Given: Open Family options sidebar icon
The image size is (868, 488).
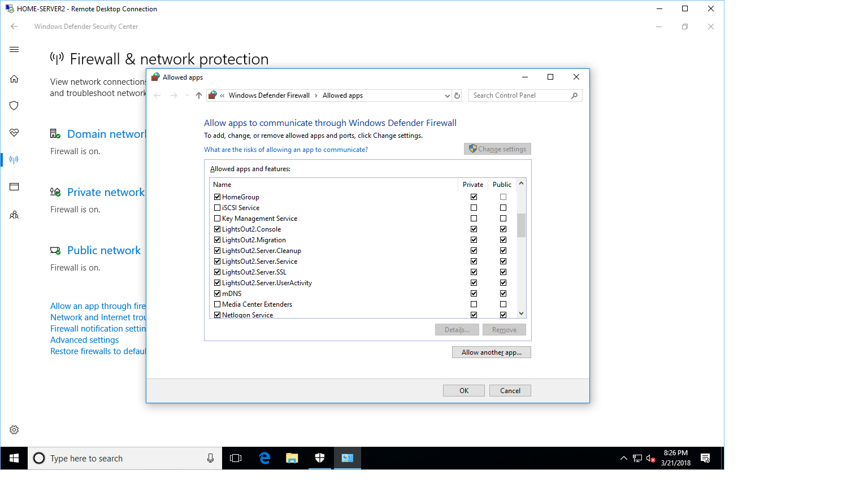Looking at the screenshot, I should (x=14, y=215).
